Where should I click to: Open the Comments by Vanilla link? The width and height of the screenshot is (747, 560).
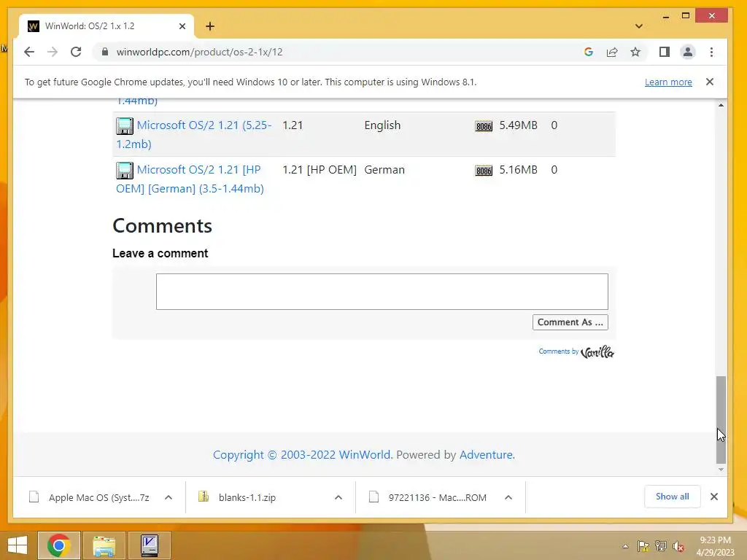[576, 352]
